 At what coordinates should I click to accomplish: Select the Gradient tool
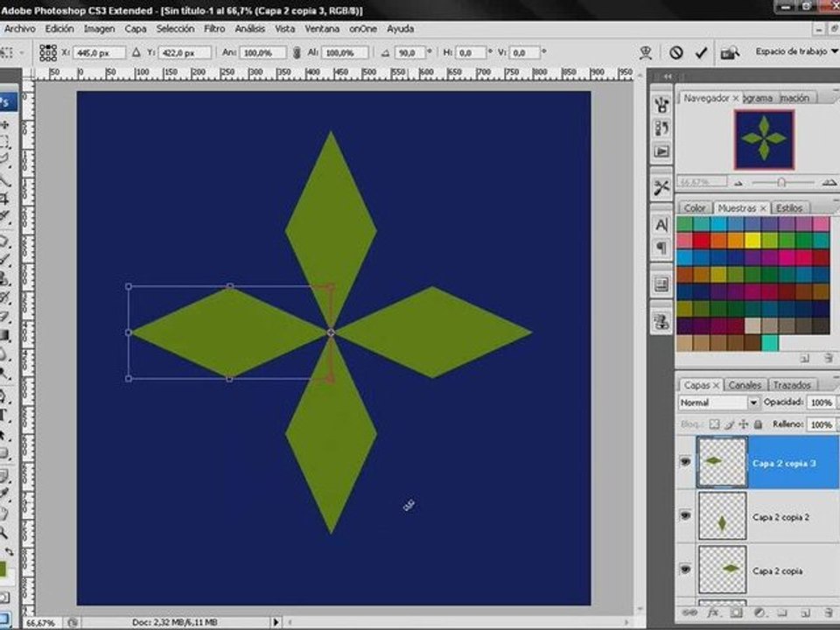5,335
